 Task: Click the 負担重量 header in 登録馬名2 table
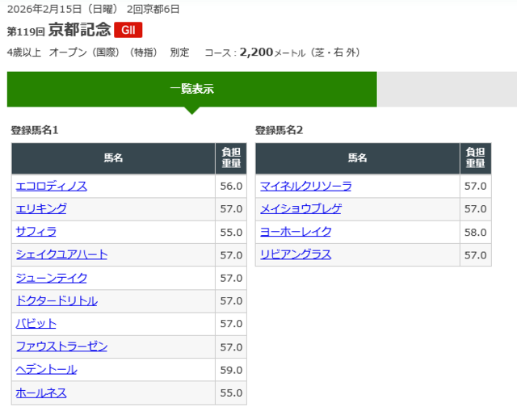tap(475, 158)
